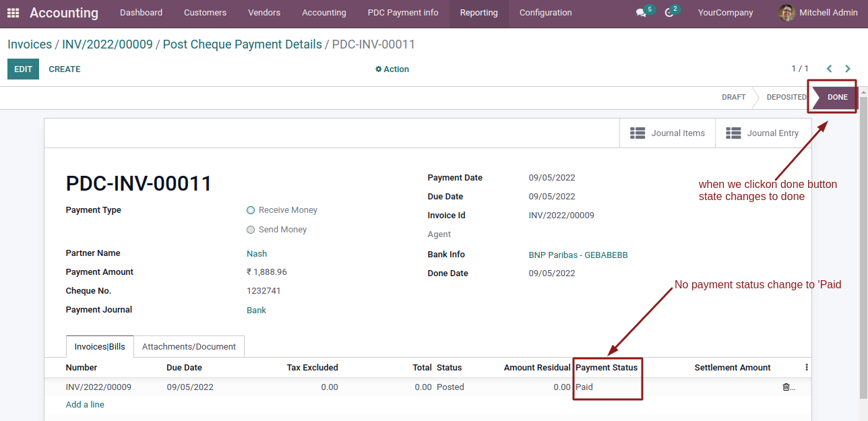Select Send Money radio button
The width and height of the screenshot is (868, 421).
pyautogui.click(x=251, y=230)
